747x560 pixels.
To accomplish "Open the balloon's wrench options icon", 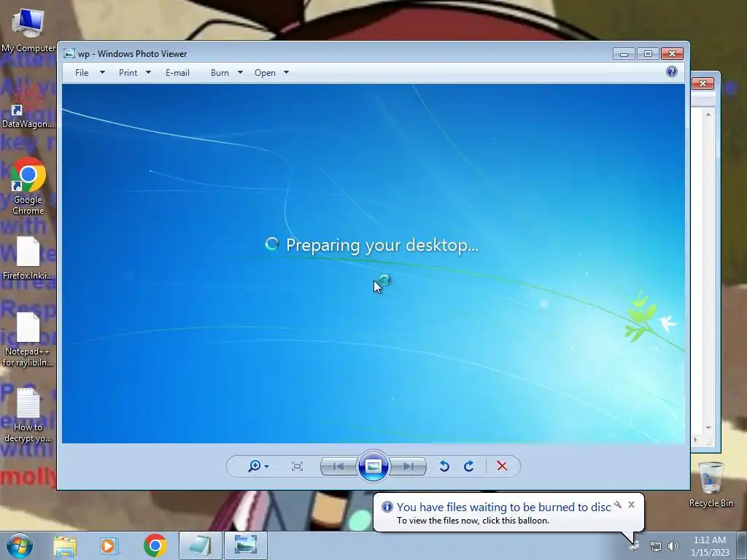I will pyautogui.click(x=618, y=505).
